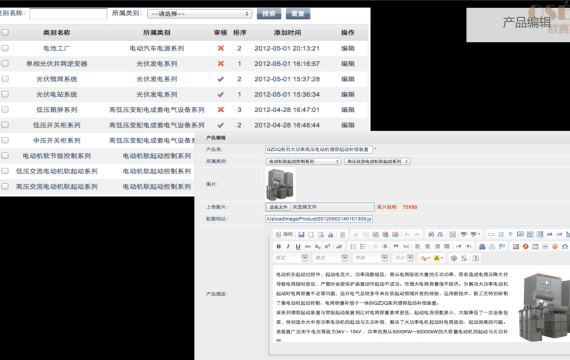Open the 样式 style dropdown in the editor
This screenshot has height=360, width=570.
[x=292, y=258]
